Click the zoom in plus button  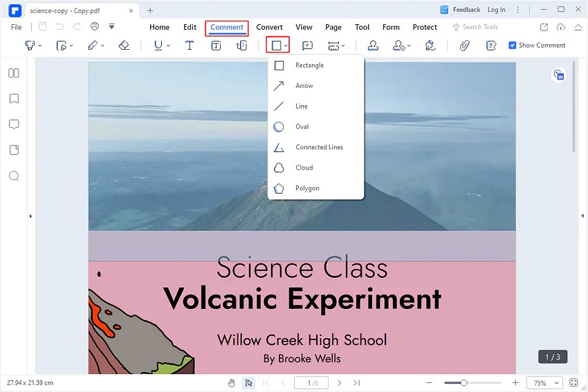(x=515, y=382)
